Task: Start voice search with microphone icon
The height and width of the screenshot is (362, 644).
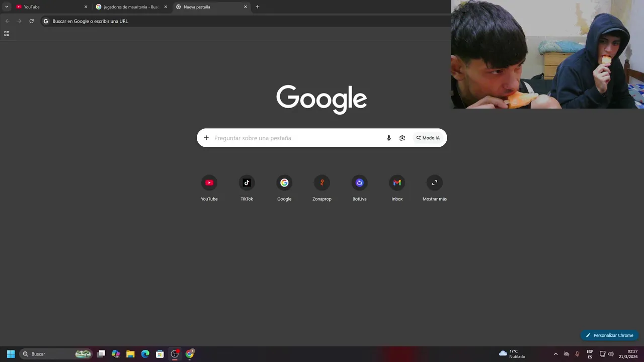Action: click(x=388, y=138)
